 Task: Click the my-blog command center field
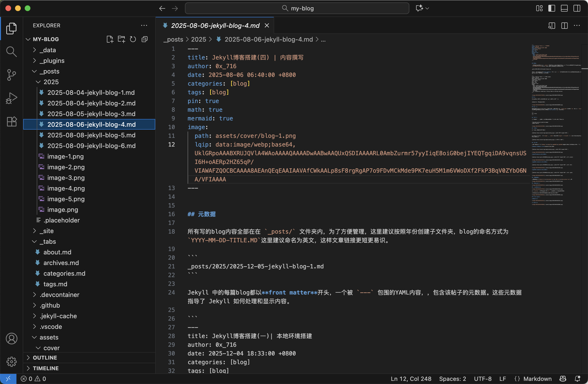297,8
